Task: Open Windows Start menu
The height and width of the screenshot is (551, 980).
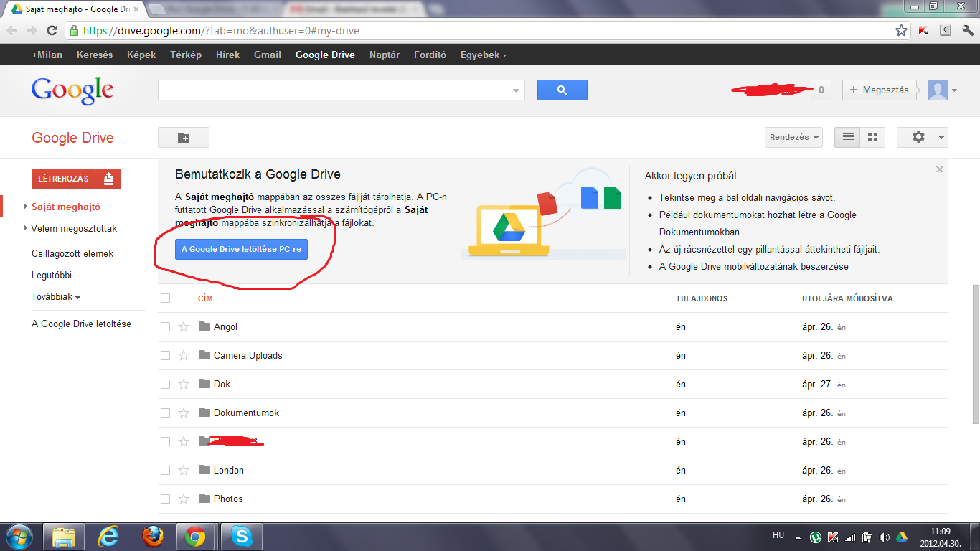Action: pyautogui.click(x=19, y=536)
